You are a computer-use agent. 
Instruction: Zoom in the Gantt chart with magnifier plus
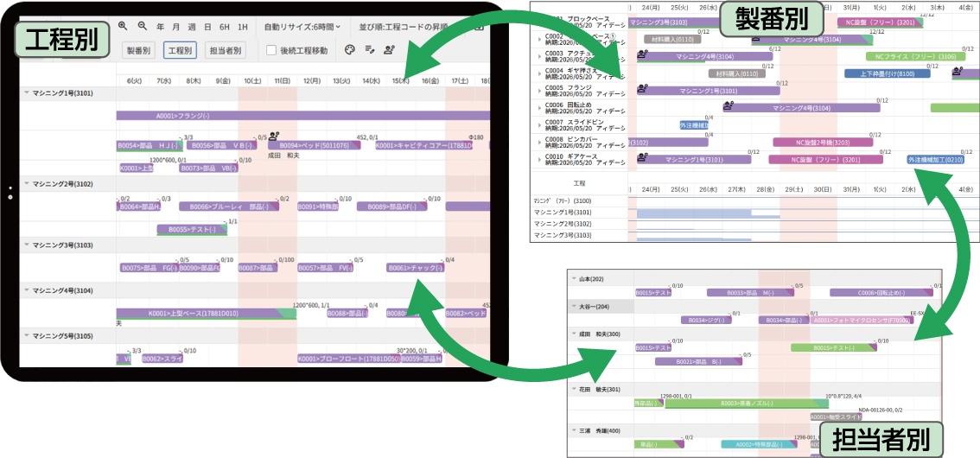(x=123, y=26)
